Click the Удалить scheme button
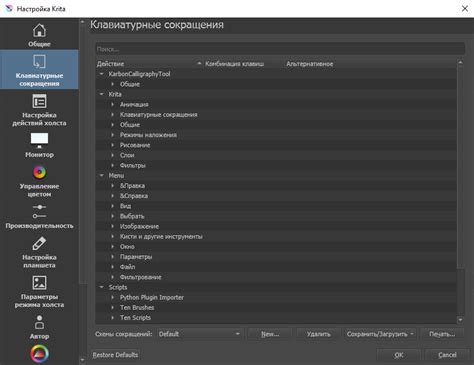Image resolution: width=474 pixels, height=365 pixels. (x=318, y=334)
